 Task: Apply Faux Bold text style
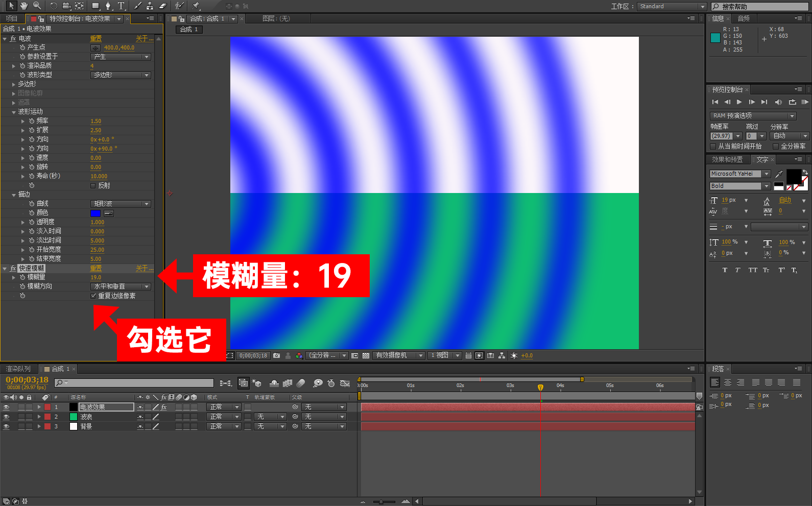tap(725, 270)
